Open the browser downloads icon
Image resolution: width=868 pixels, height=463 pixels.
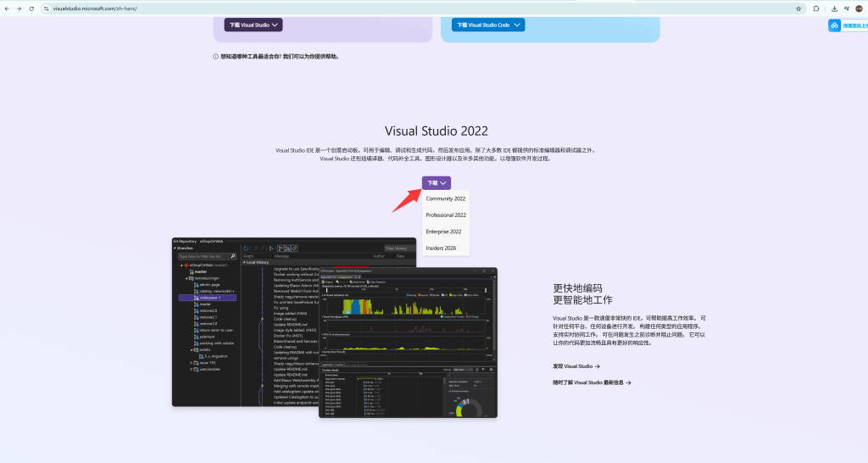tap(834, 8)
